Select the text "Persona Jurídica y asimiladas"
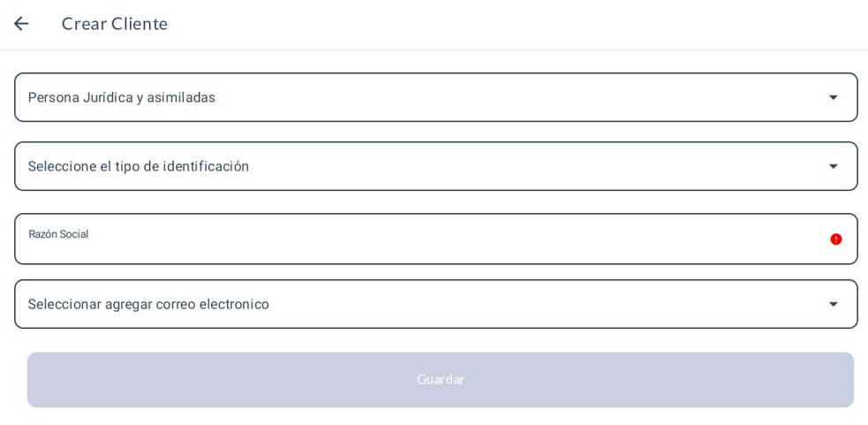Viewport: 868px width, 425px height. pyautogui.click(x=122, y=97)
